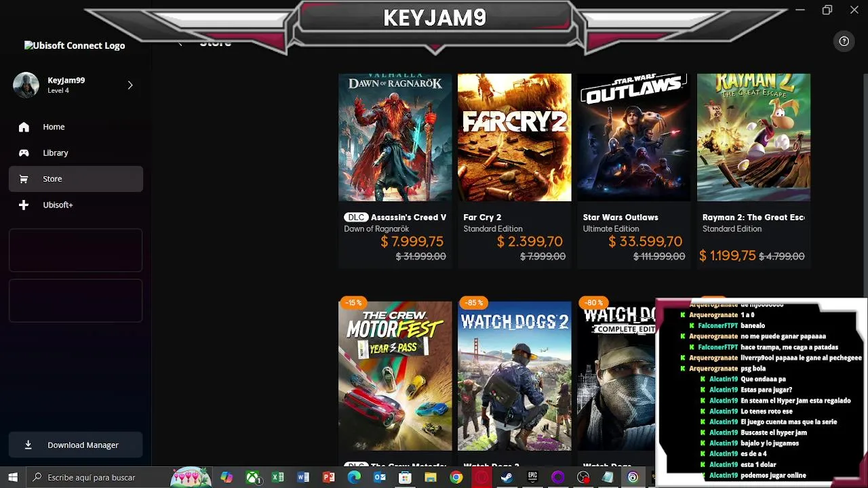
Task: Open Rayman 2 The Great Escape cover
Action: point(753,137)
